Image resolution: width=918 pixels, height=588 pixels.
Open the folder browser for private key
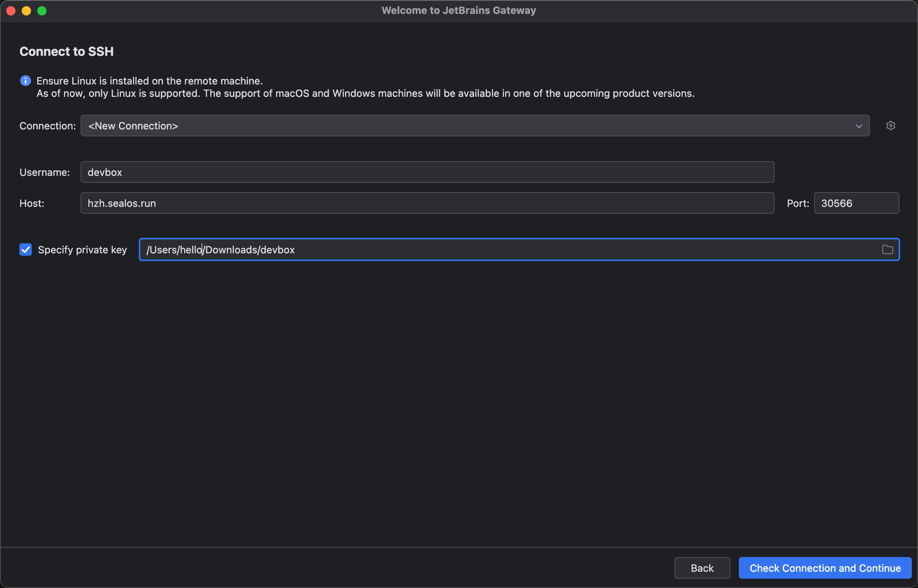pos(887,249)
